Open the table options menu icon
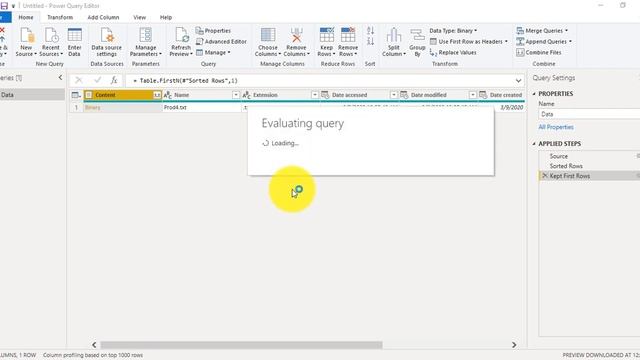Image resolution: width=640 pixels, height=360 pixels. click(76, 95)
